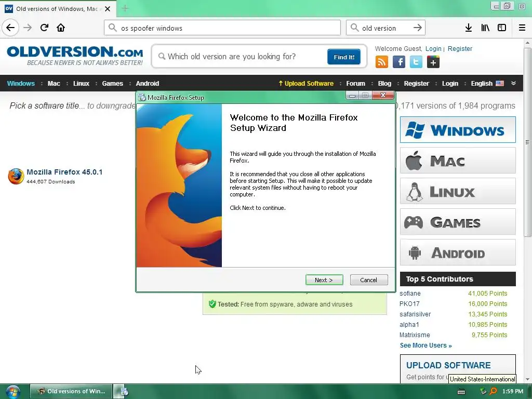
Task: Open the Forum nav menu item
Action: (355, 84)
